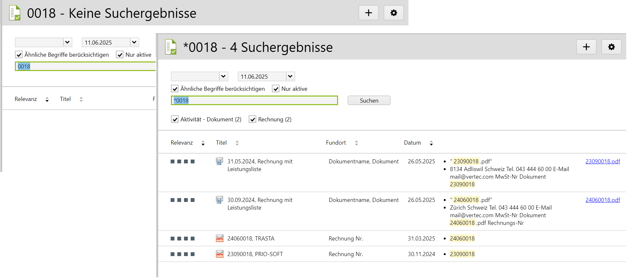The height and width of the screenshot is (279, 644).
Task: Open the gear settings in the Keine Suchergebnisse header
Action: coord(393,13)
